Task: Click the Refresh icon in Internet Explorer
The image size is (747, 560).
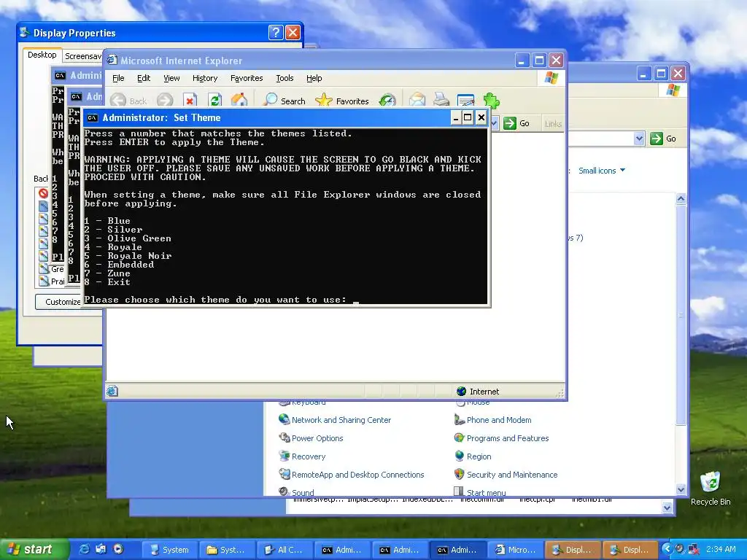Action: (214, 101)
